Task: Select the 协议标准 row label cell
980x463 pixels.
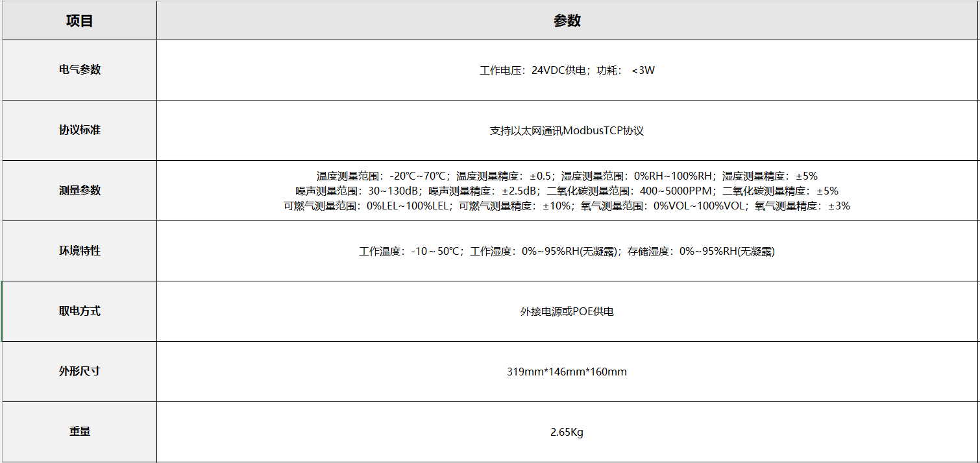Action: point(79,130)
